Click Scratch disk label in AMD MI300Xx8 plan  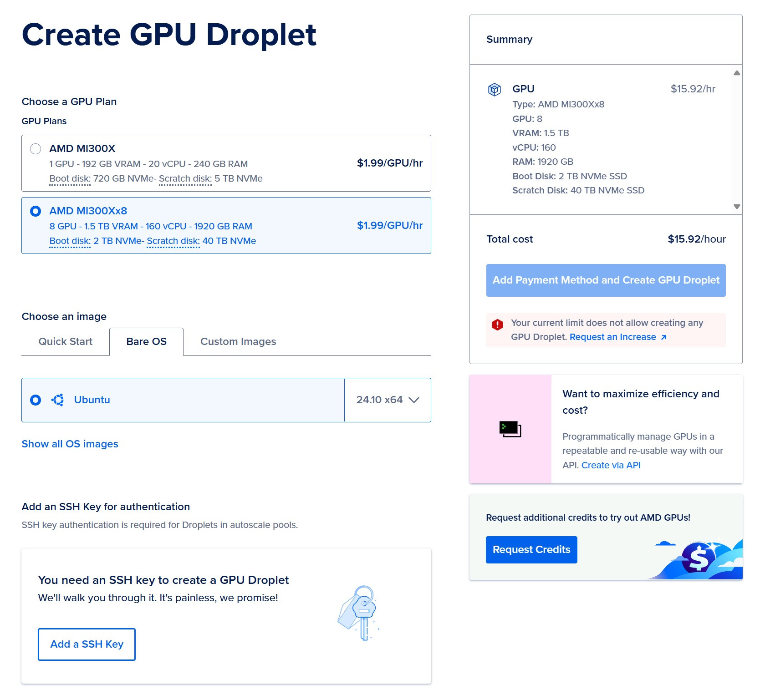tap(173, 241)
